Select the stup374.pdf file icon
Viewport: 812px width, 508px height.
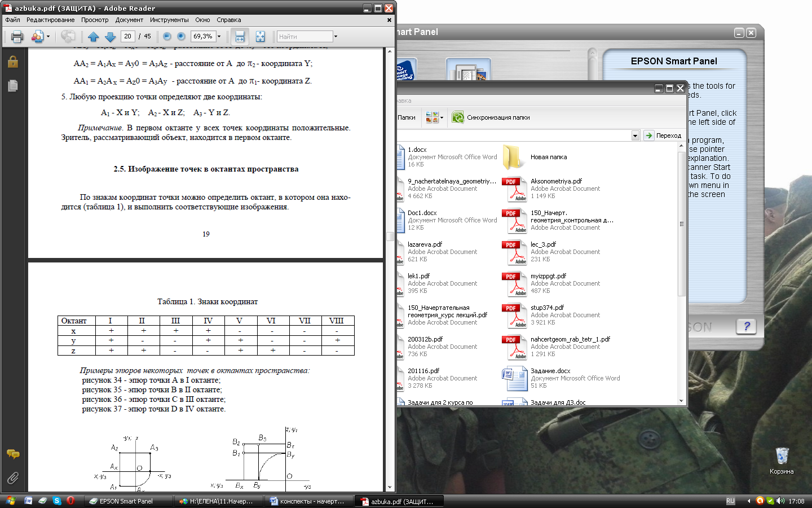click(514, 316)
